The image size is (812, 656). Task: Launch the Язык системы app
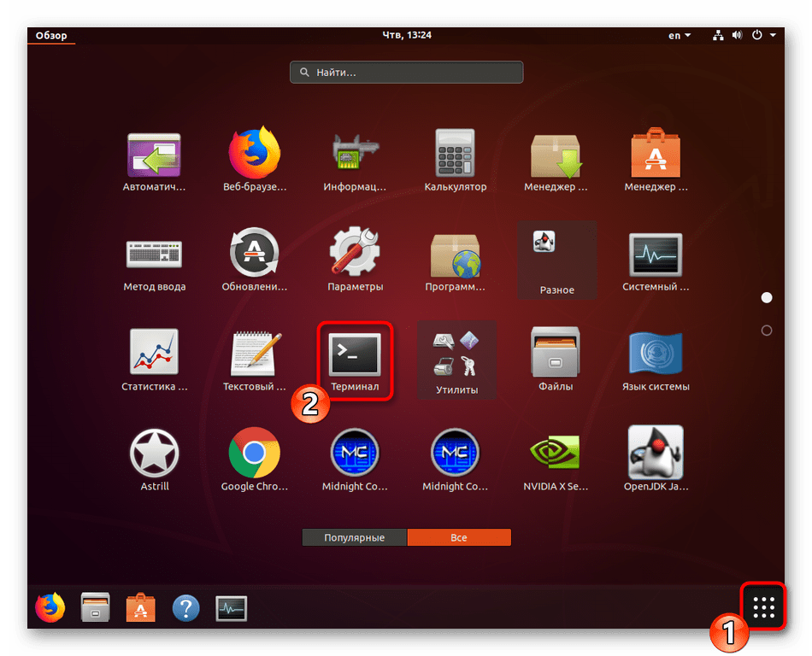coord(656,357)
